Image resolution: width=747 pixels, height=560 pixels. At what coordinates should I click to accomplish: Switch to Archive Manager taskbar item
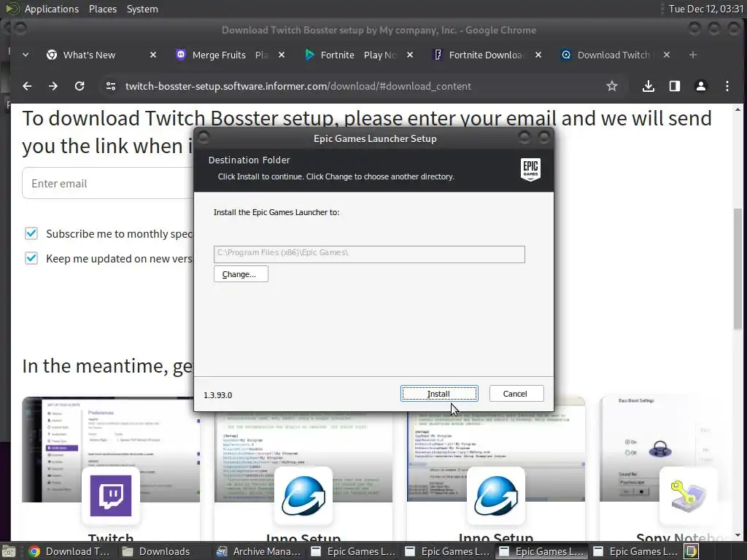(259, 551)
